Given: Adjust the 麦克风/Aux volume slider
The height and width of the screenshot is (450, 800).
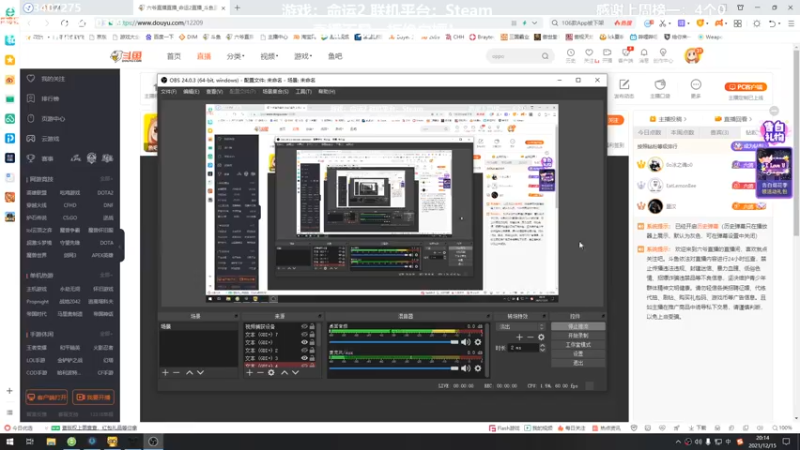Looking at the screenshot, I should tap(393, 368).
